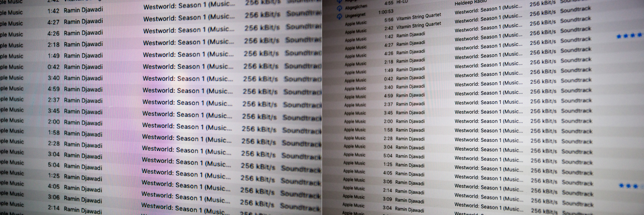Click the 4:05 duration in the left photo
Screen dimensions: 644x215
[x=54, y=186]
